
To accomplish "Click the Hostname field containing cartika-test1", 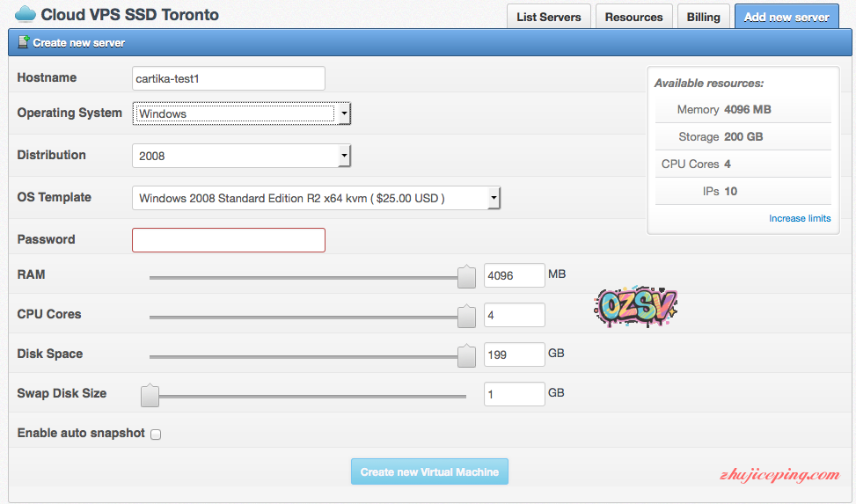I will [229, 78].
